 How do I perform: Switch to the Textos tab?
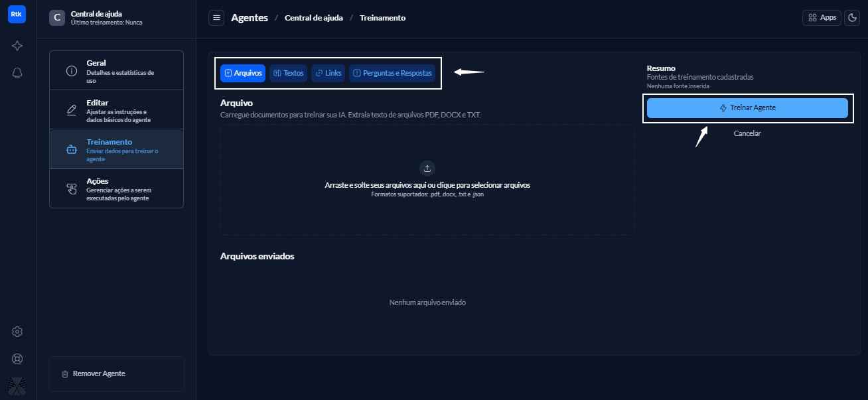[x=288, y=73]
